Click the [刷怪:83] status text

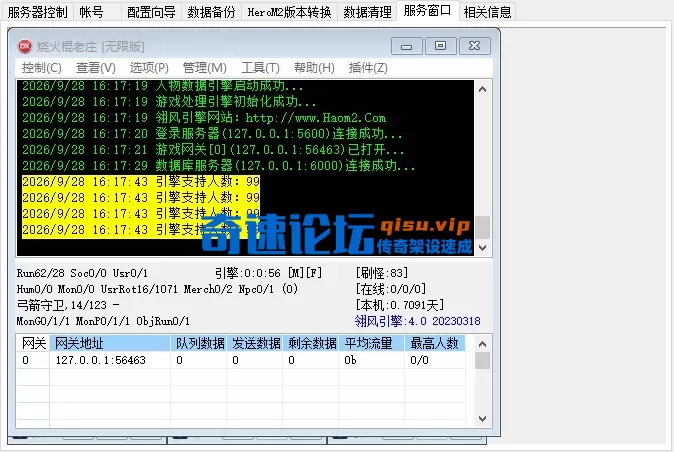coord(382,272)
